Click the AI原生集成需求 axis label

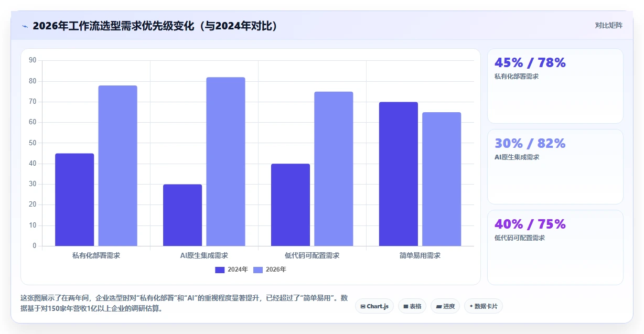pos(204,256)
